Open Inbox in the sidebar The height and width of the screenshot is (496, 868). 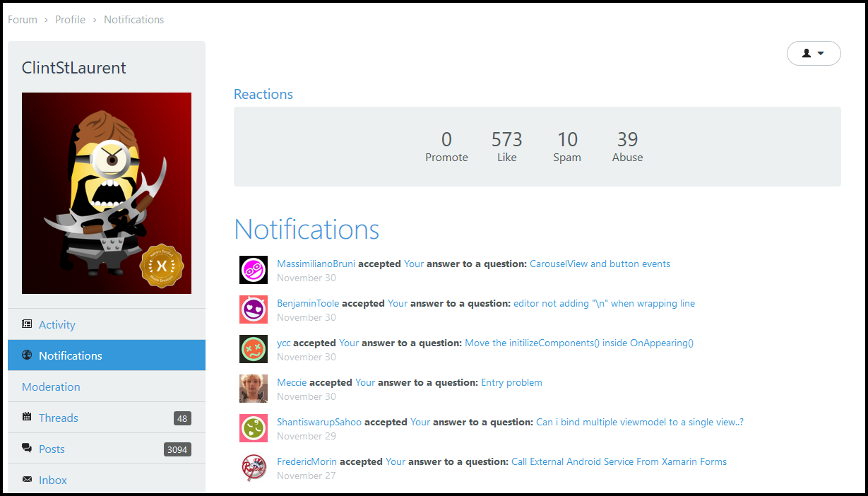coord(107,480)
